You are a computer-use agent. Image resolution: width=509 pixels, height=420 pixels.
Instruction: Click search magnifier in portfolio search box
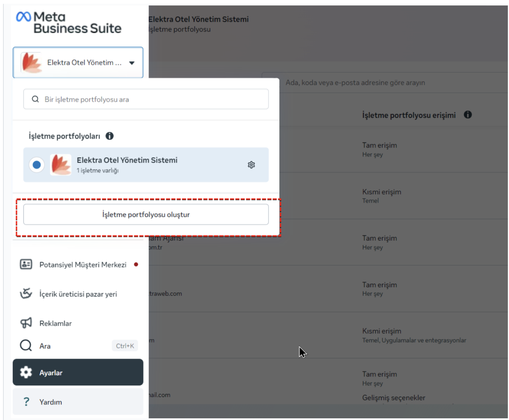coord(35,99)
